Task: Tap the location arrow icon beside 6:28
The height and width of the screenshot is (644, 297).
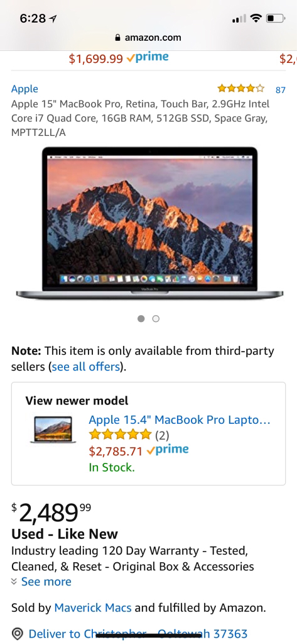Action: coord(53,18)
